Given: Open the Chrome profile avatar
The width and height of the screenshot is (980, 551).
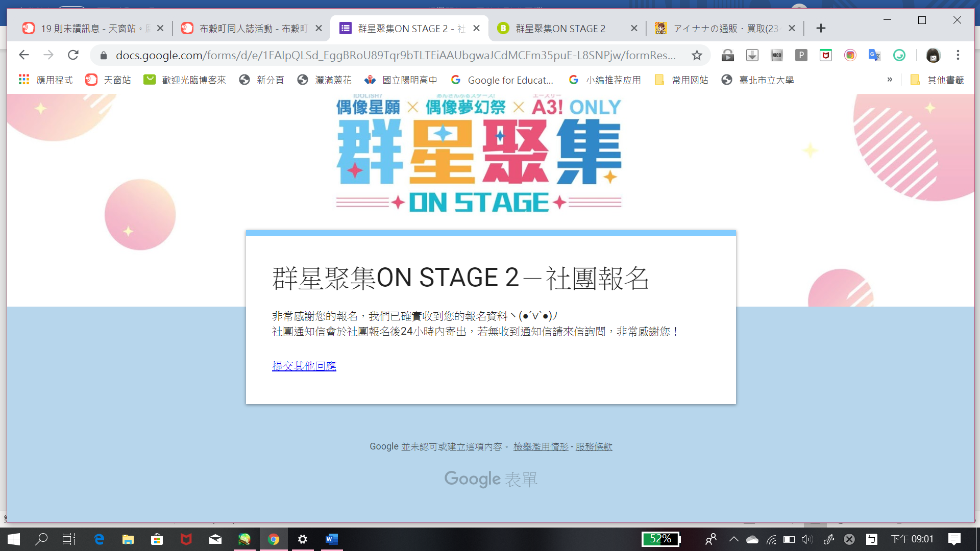Looking at the screenshot, I should point(933,55).
